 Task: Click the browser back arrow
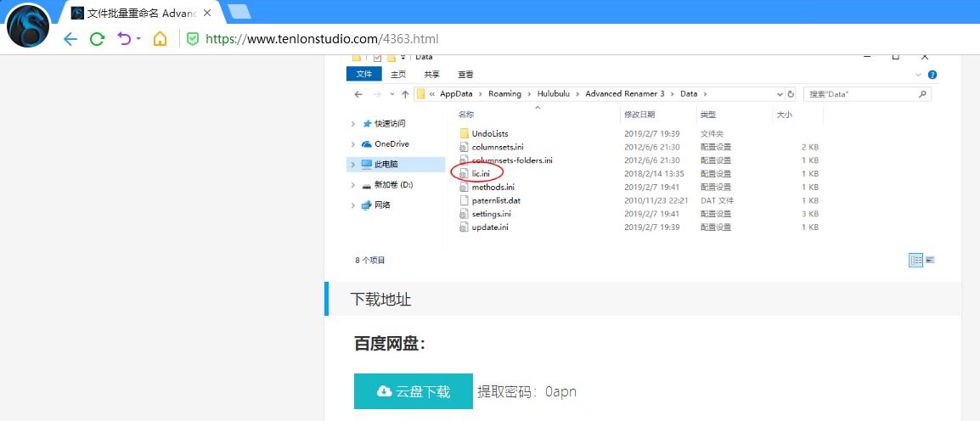point(70,39)
